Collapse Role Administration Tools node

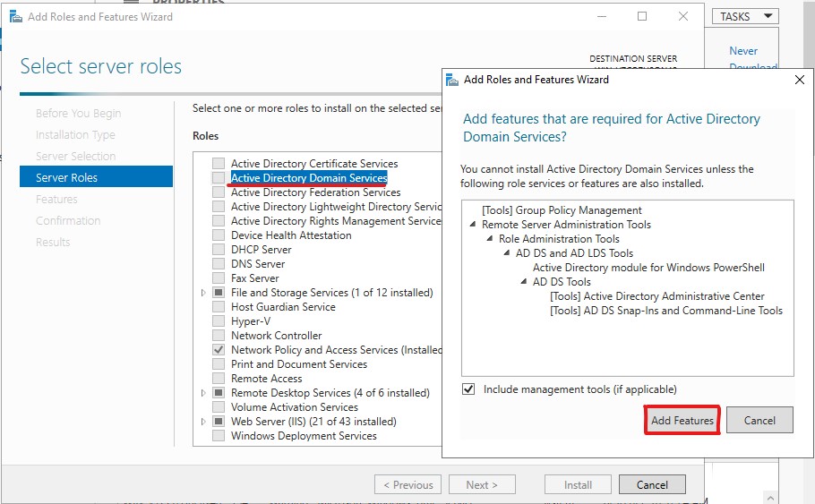pyautogui.click(x=490, y=238)
